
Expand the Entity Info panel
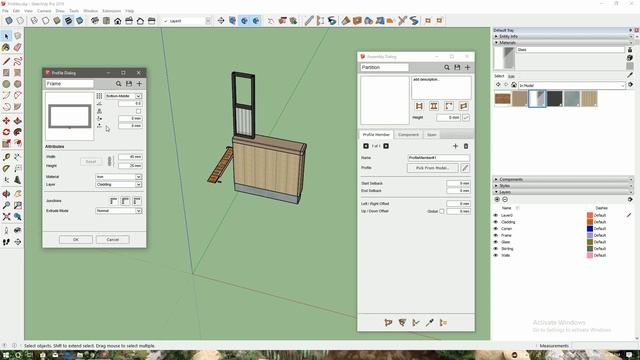563,36
